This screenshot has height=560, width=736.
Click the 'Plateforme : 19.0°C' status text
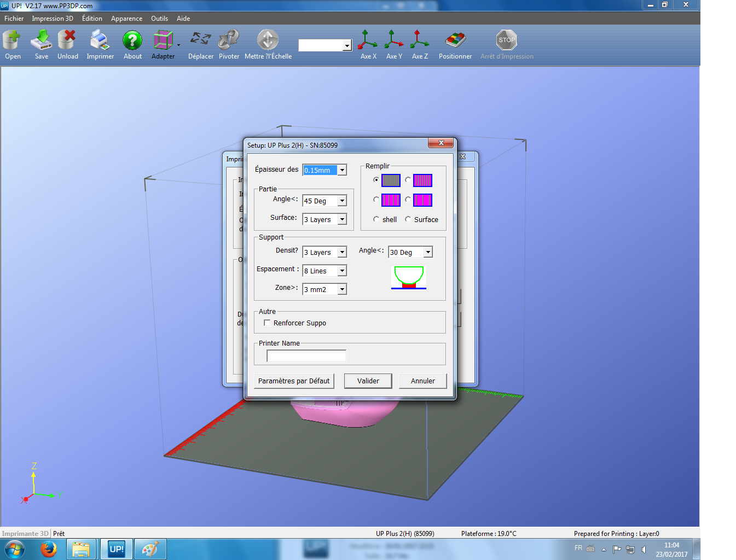(x=489, y=534)
